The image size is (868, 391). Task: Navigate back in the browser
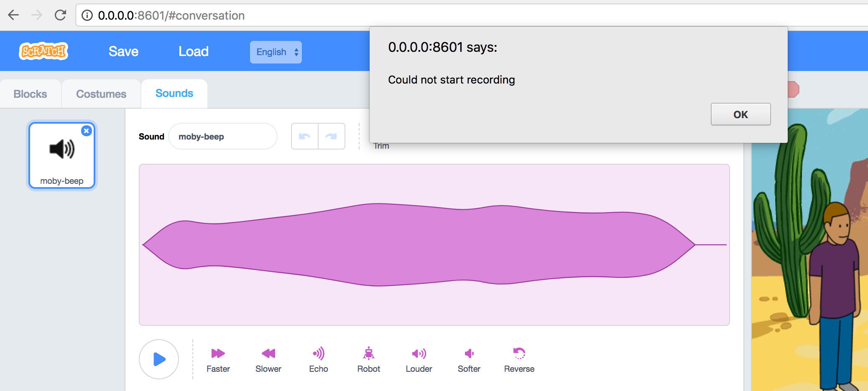(x=14, y=15)
